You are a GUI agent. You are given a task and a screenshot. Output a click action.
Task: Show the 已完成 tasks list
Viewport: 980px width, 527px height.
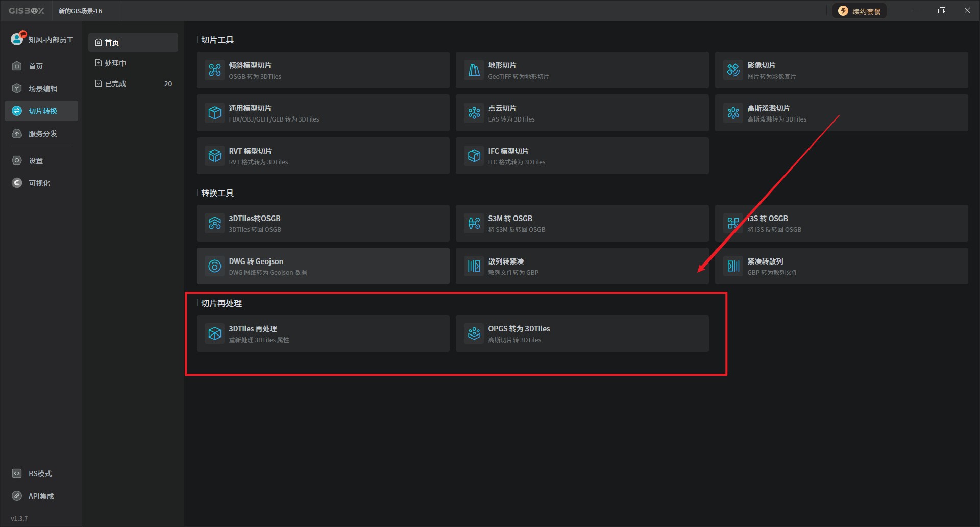coord(115,84)
